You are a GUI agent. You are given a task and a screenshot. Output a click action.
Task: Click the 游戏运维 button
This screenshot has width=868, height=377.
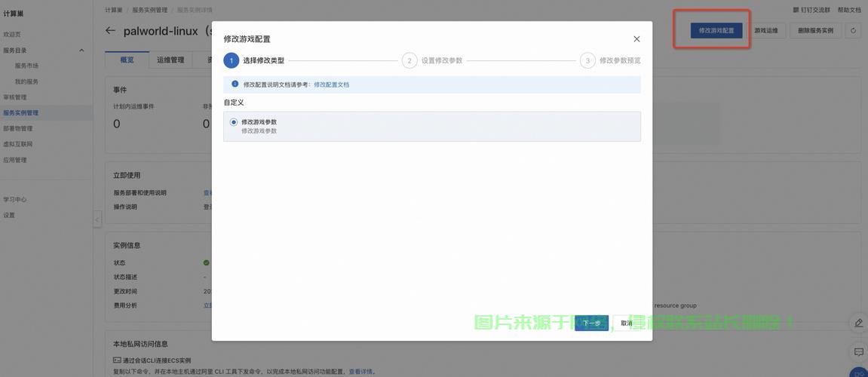click(766, 31)
